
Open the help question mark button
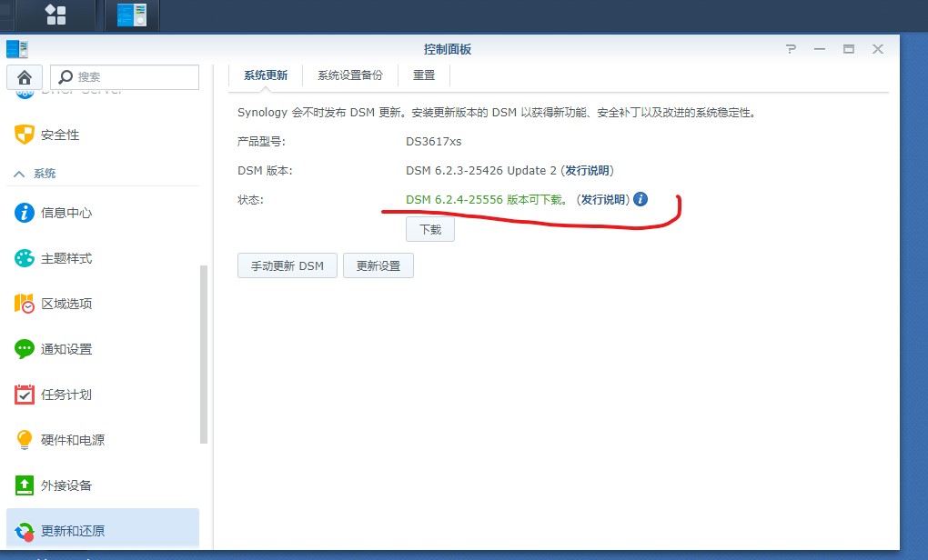(x=791, y=49)
